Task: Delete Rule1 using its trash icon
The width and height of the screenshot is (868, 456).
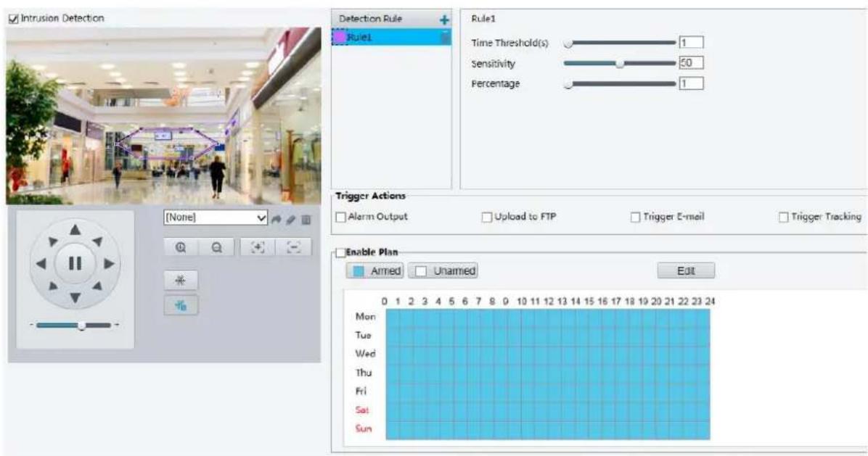Action: 445,37
